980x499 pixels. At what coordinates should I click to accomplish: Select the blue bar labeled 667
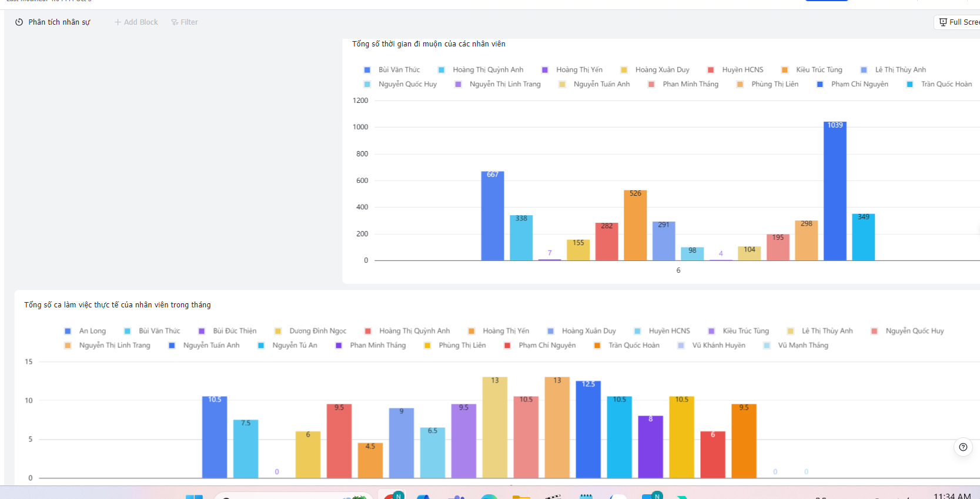(493, 216)
